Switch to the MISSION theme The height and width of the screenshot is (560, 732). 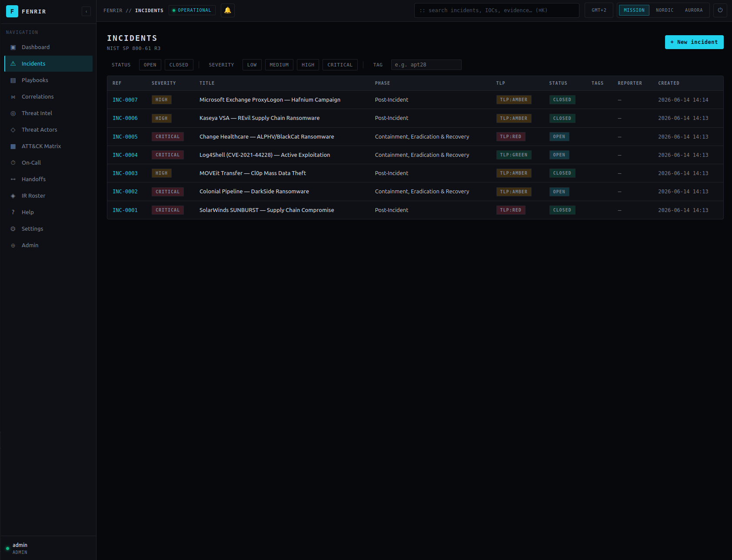[x=634, y=10]
